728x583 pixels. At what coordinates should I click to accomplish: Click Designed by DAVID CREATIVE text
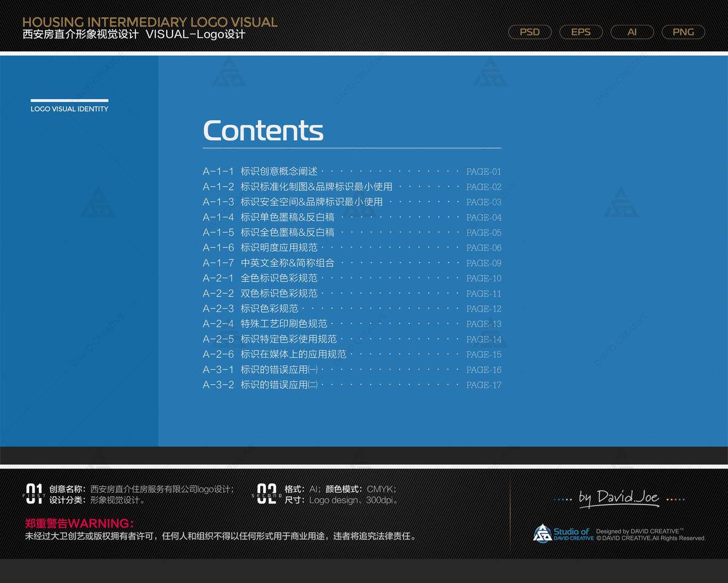640,531
